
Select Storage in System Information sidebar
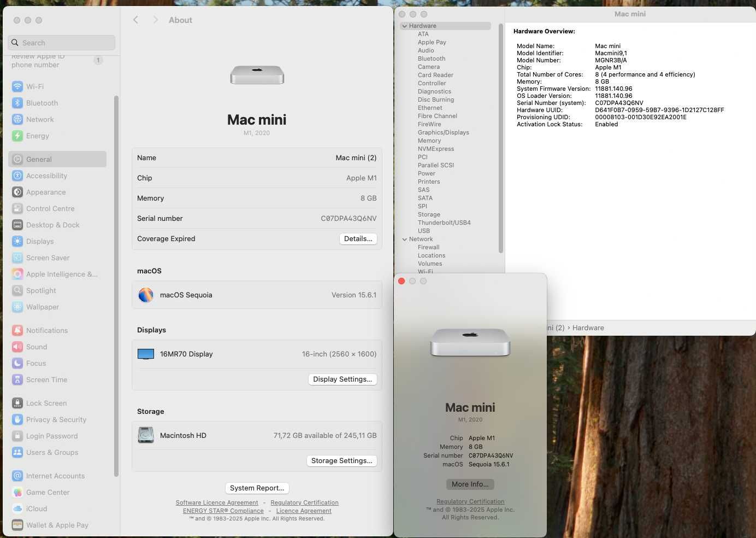point(429,214)
